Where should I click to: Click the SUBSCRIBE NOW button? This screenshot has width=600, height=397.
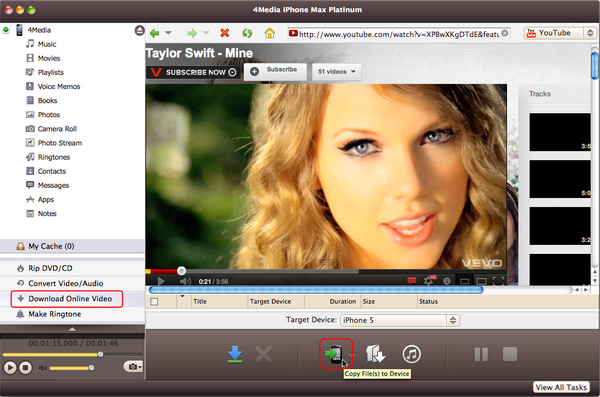193,72
